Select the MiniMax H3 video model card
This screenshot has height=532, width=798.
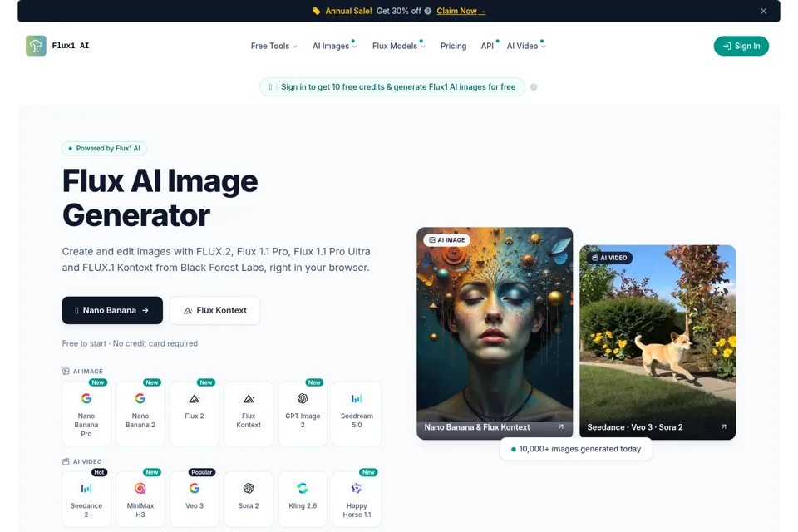[x=140, y=500]
